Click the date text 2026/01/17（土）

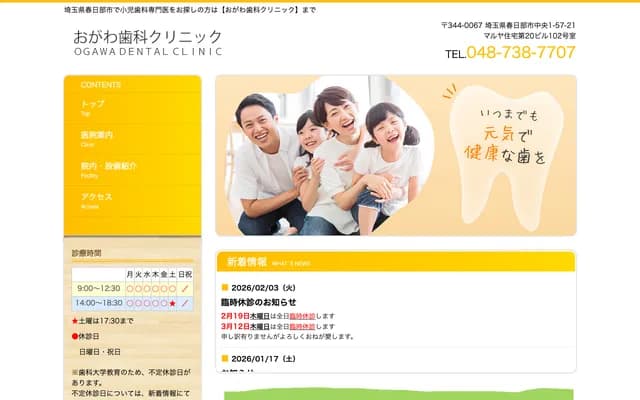(264, 359)
